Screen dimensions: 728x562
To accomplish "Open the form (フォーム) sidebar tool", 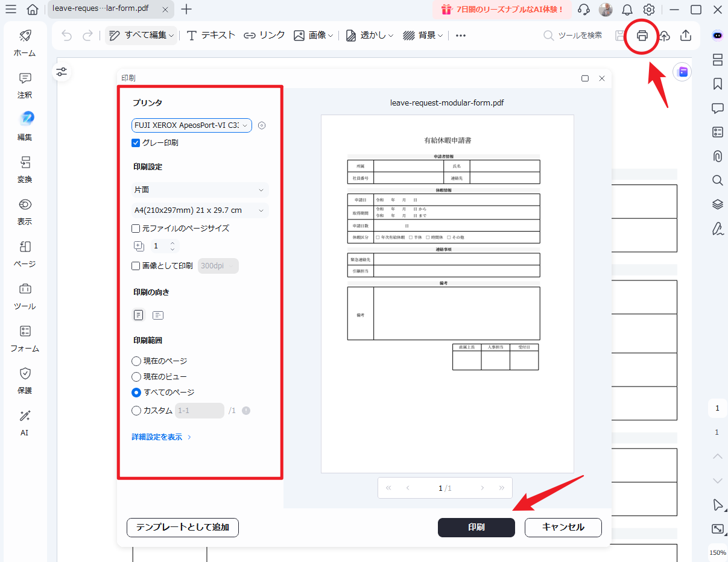I will coord(25,338).
